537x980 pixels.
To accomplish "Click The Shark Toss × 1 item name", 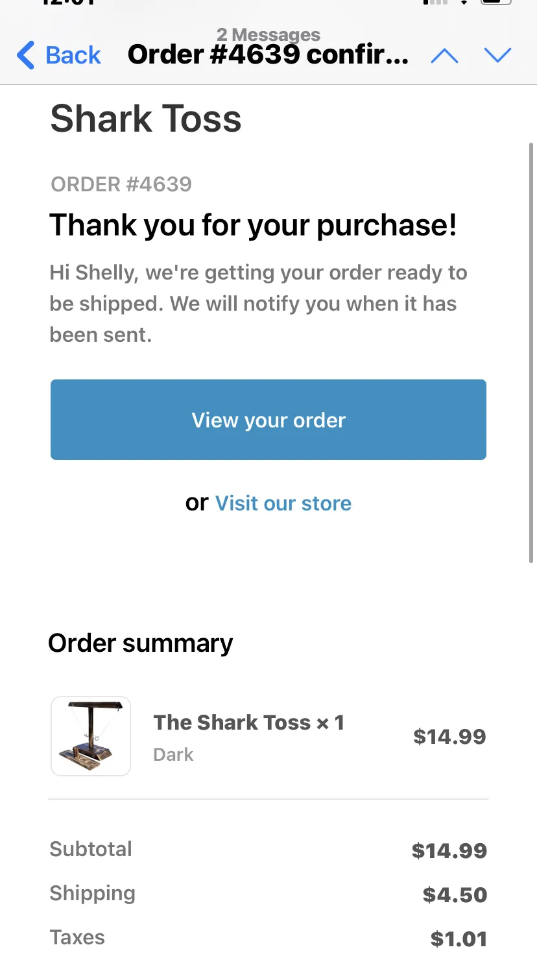I will [x=248, y=723].
